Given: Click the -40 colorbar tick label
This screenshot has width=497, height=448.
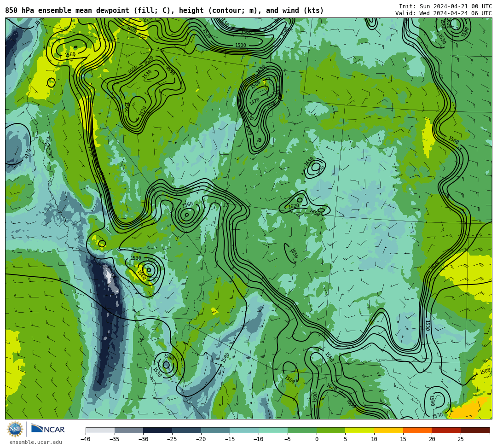Looking at the screenshot, I should pyautogui.click(x=85, y=439).
